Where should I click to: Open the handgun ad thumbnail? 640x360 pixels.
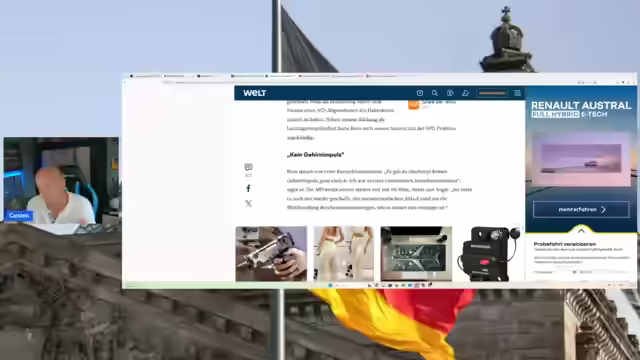[x=271, y=253]
